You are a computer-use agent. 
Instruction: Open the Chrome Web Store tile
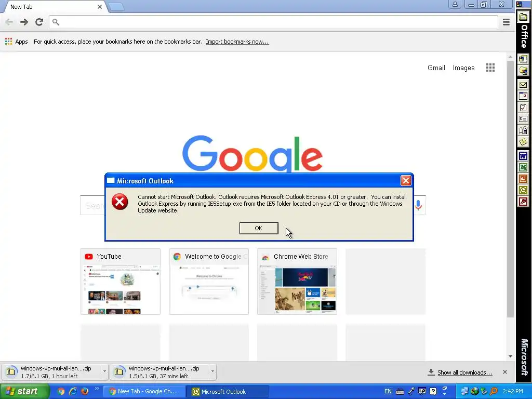point(297,281)
